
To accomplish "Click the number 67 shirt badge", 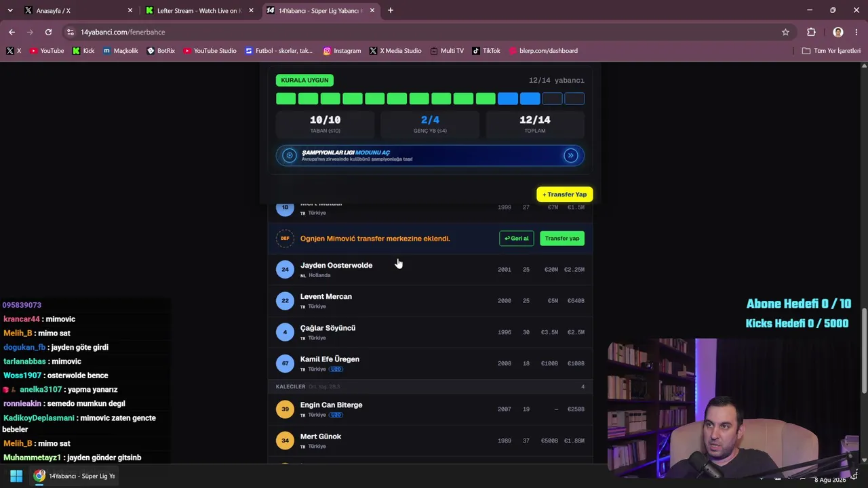I will [285, 363].
